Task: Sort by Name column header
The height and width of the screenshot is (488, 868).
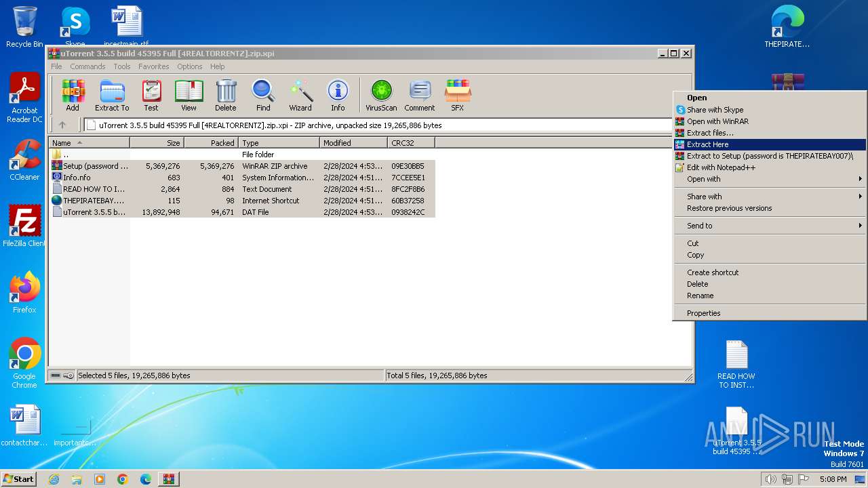Action: pos(89,143)
